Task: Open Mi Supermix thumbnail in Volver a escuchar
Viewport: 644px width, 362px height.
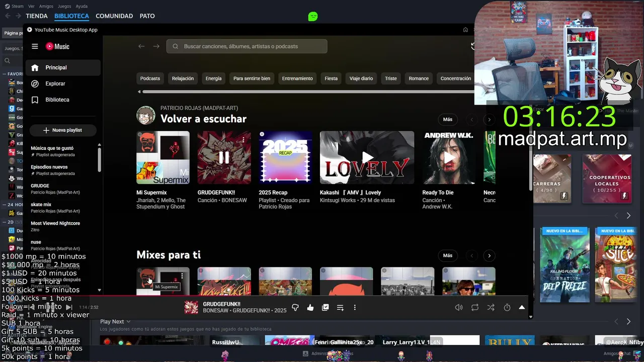Action: click(x=163, y=157)
